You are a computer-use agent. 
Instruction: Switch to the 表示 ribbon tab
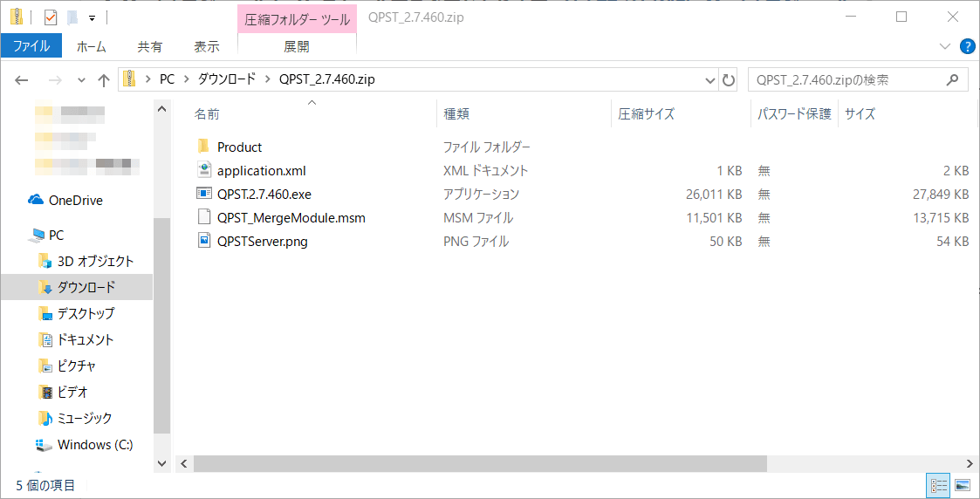click(x=206, y=46)
